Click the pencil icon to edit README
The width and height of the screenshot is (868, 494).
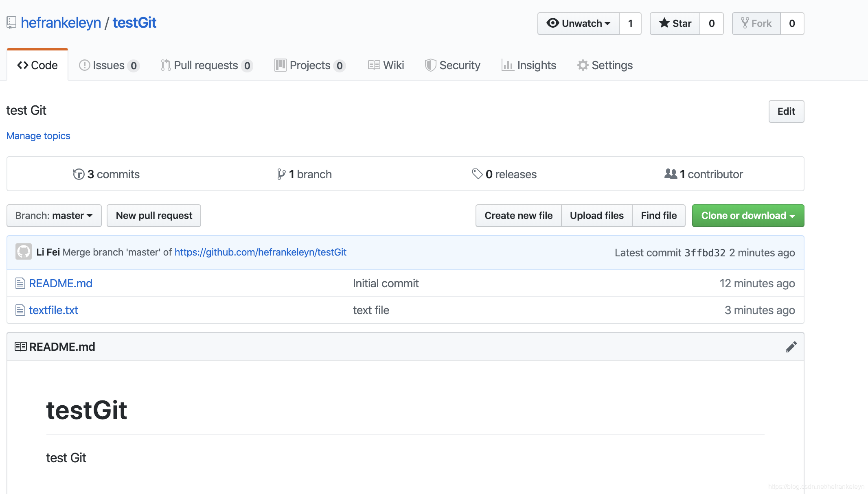[x=791, y=347]
